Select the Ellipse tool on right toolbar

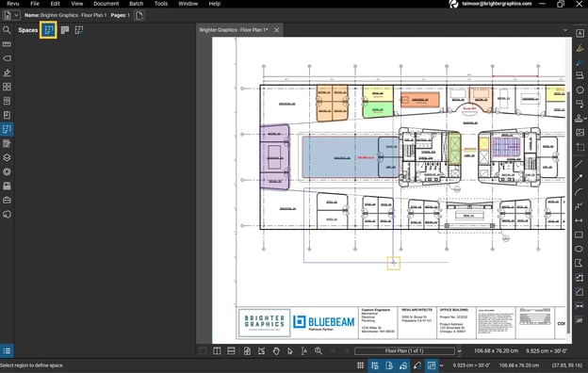coord(579,249)
